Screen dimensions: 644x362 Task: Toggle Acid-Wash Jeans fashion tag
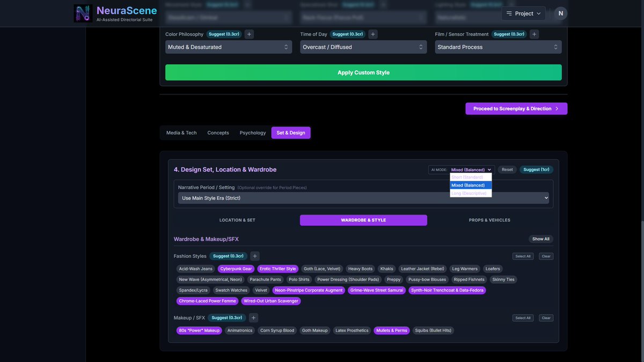click(x=196, y=269)
